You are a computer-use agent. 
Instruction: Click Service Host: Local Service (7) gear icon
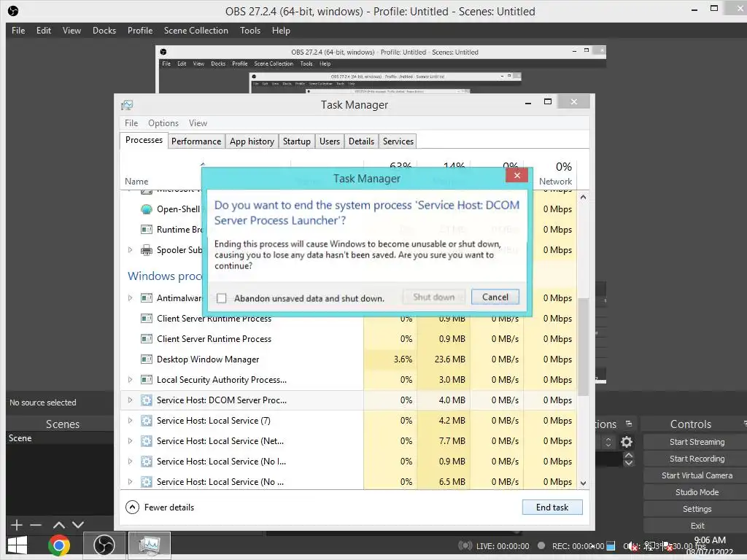(x=147, y=421)
